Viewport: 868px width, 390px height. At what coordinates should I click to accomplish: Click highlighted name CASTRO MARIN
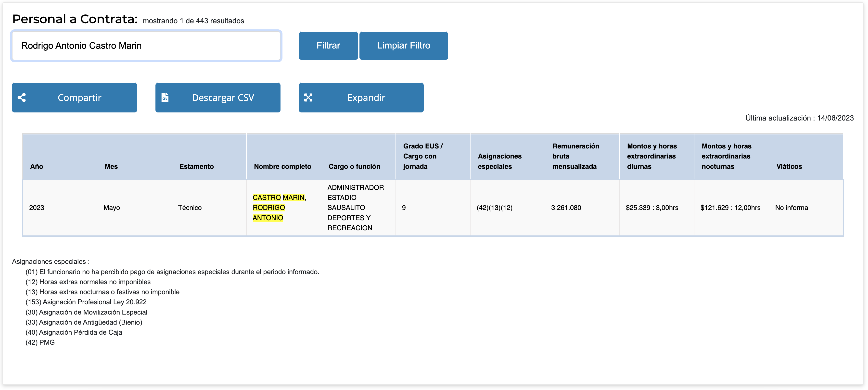(x=278, y=198)
